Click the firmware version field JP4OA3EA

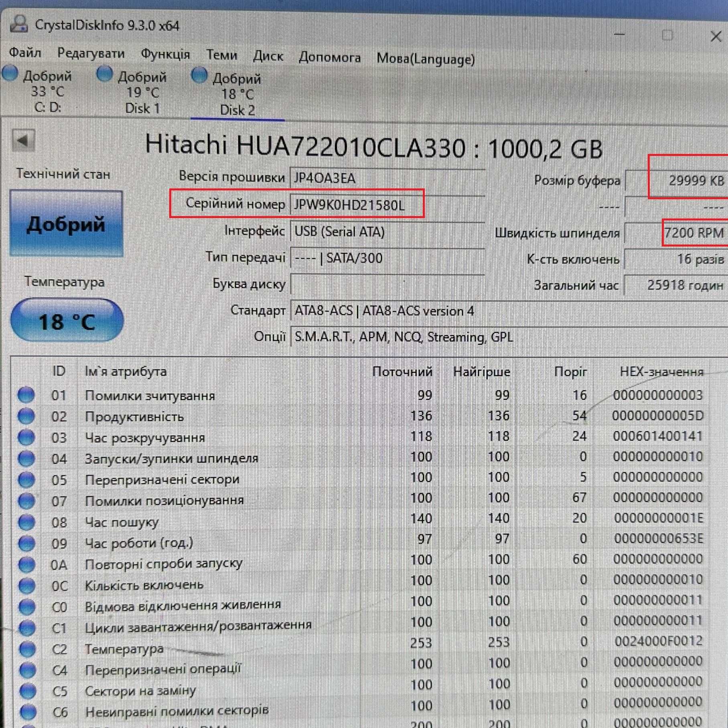[387, 178]
